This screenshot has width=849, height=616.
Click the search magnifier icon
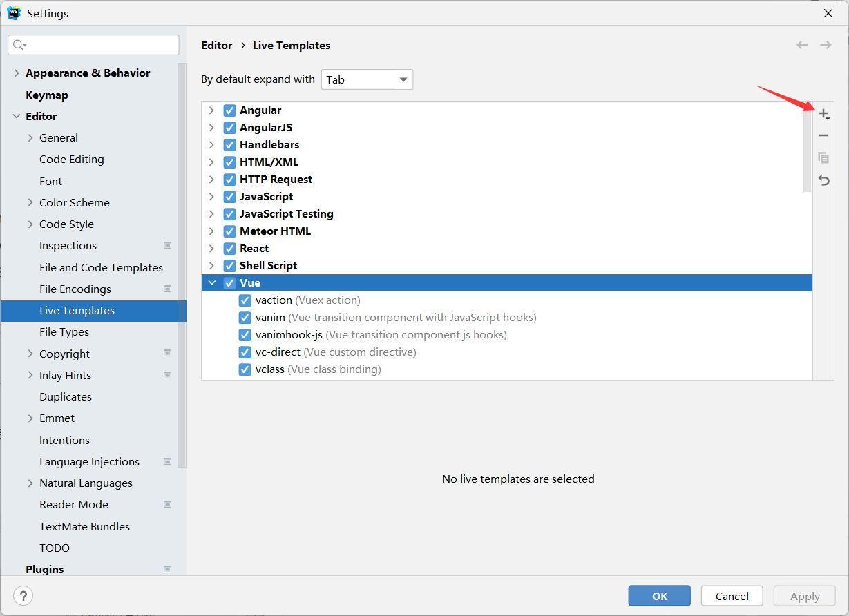[19, 45]
